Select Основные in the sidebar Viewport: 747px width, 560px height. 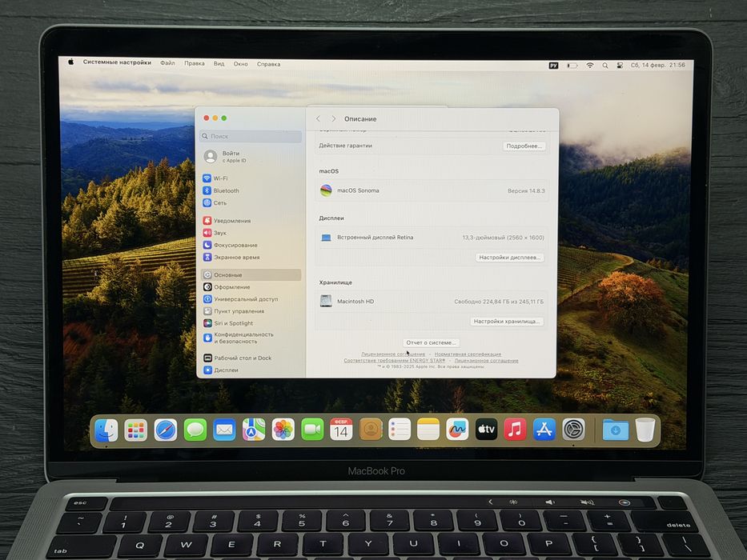click(x=251, y=274)
